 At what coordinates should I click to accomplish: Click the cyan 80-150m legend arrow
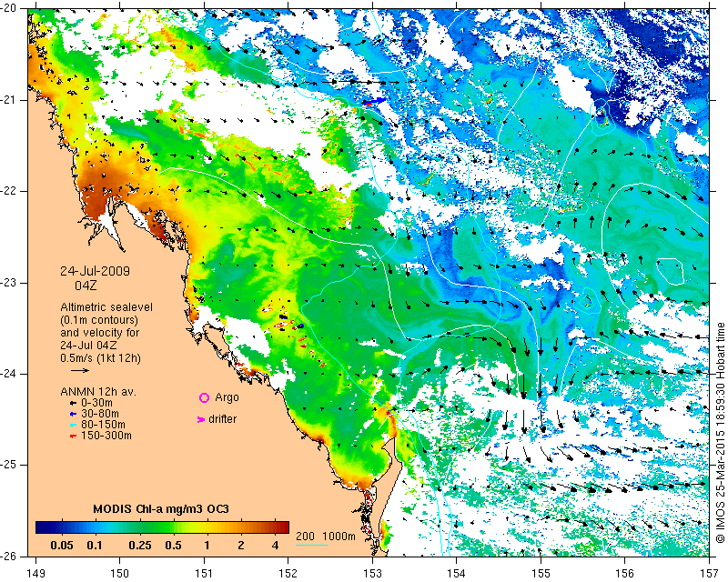pyautogui.click(x=73, y=425)
